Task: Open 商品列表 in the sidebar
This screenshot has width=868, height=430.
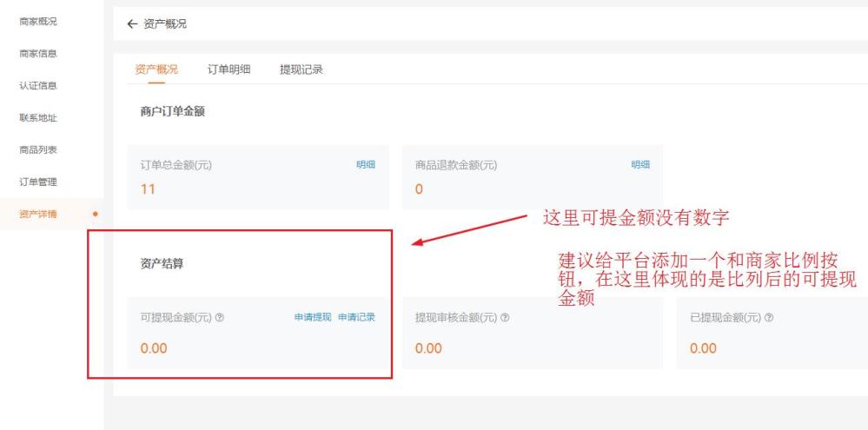Action: tap(38, 150)
